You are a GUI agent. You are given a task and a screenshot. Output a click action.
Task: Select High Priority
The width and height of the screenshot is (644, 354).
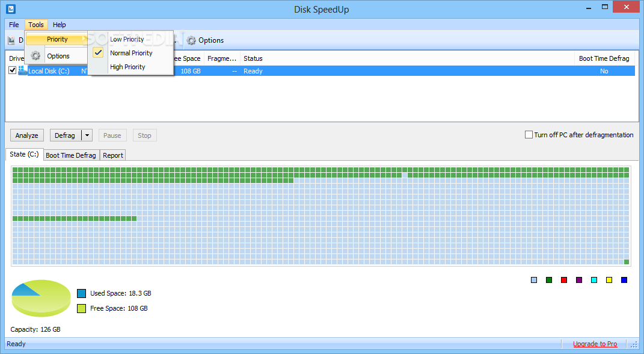[127, 67]
